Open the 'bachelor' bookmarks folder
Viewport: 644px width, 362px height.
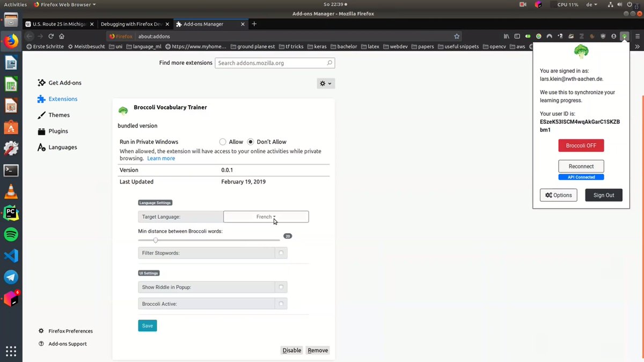[343, 47]
